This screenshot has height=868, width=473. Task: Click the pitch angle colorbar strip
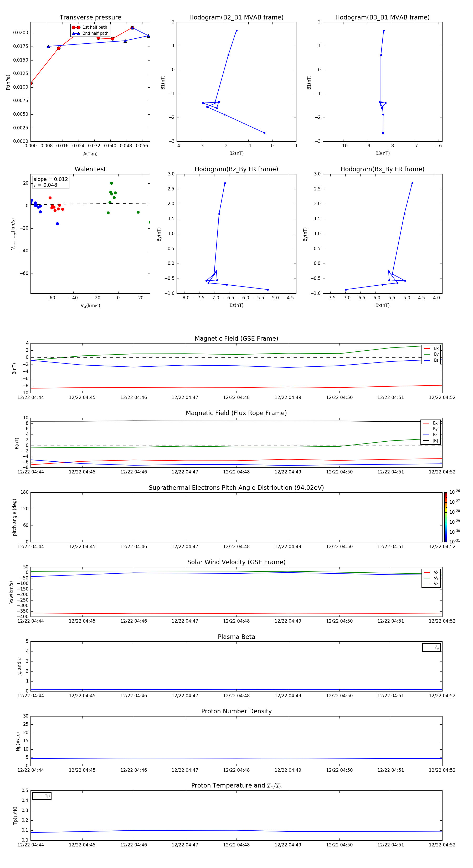coord(446,517)
